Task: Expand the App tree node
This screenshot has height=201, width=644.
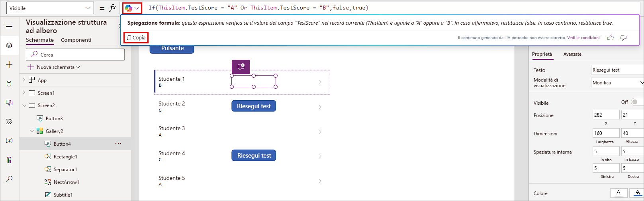Action: pyautogui.click(x=24, y=80)
